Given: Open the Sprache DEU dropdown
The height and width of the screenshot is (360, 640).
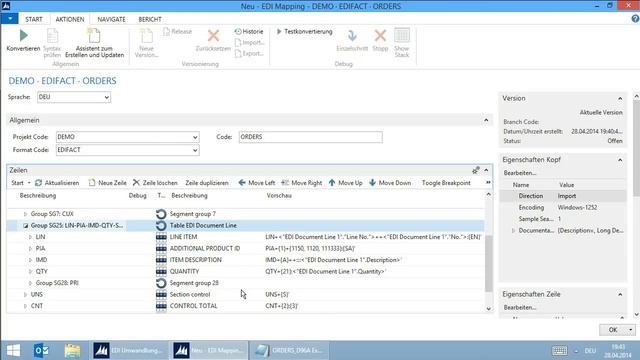Looking at the screenshot, I should click(x=107, y=97).
